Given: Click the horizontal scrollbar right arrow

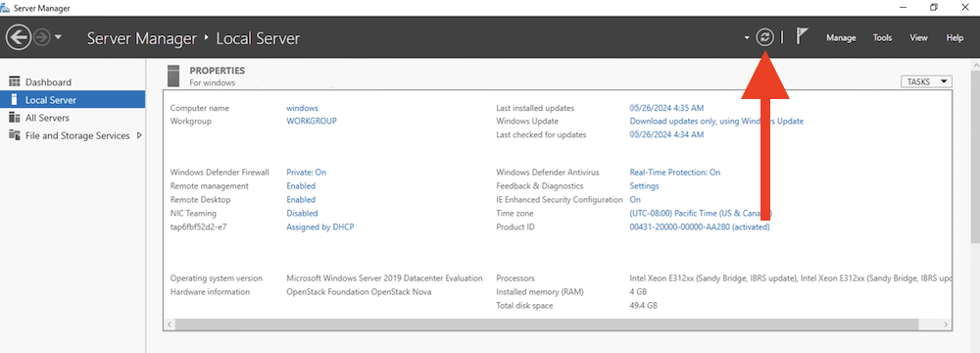Looking at the screenshot, I should coord(947,325).
